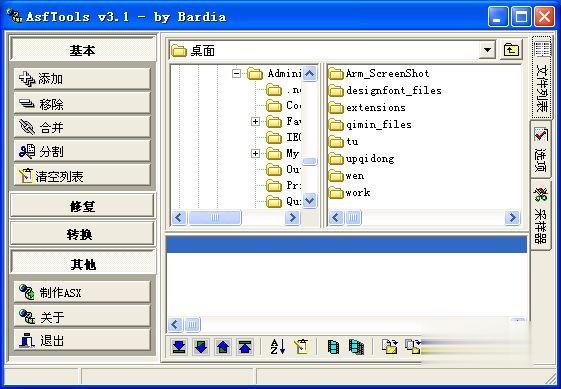
Task: Select the IE folder in tree
Action: coord(284,137)
